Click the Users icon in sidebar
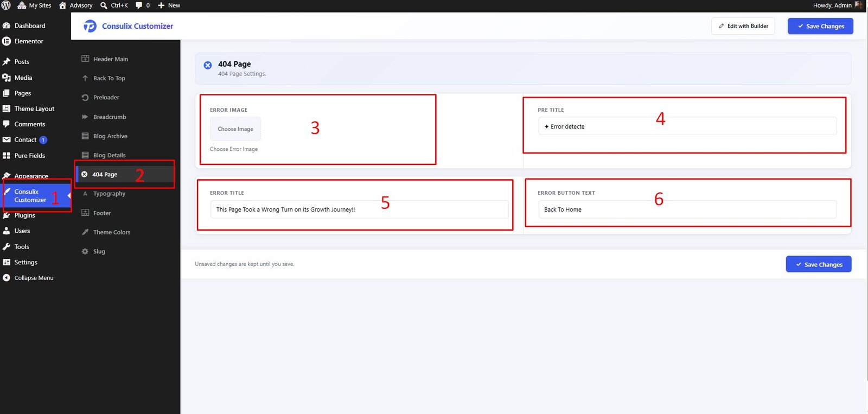Viewport: 868px width, 414px height. (x=7, y=231)
